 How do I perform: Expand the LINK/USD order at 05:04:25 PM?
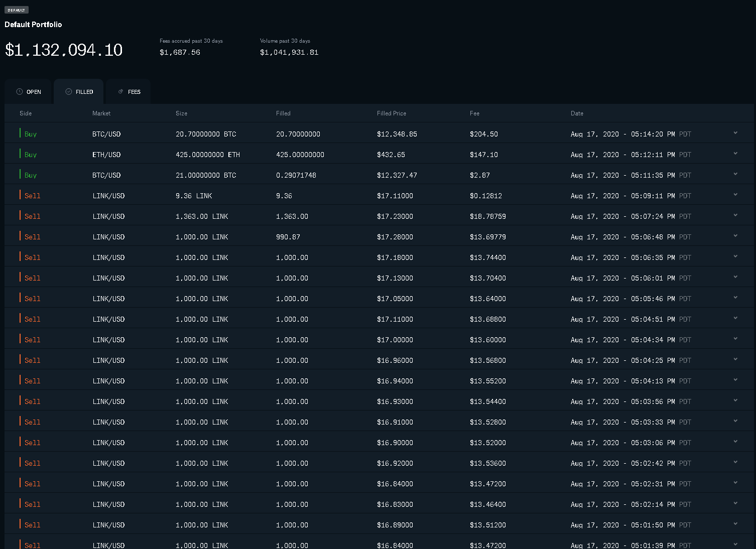pos(735,359)
